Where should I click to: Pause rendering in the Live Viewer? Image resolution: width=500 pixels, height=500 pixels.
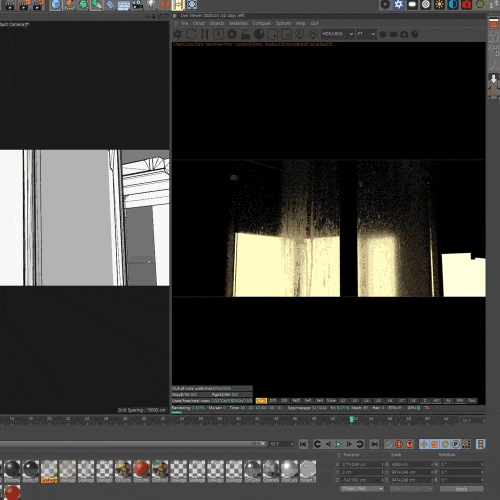coord(205,34)
